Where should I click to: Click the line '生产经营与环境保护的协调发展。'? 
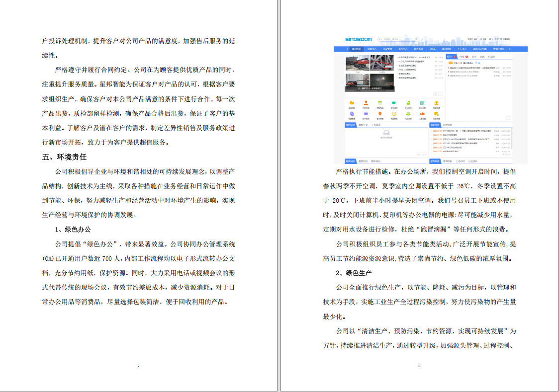(x=89, y=215)
